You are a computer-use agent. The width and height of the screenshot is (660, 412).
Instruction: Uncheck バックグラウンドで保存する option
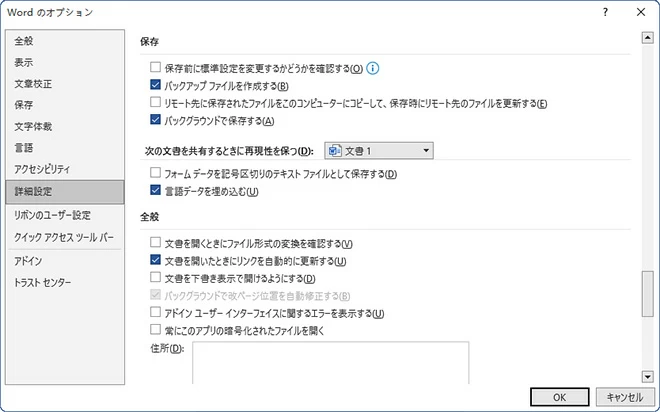(x=155, y=120)
